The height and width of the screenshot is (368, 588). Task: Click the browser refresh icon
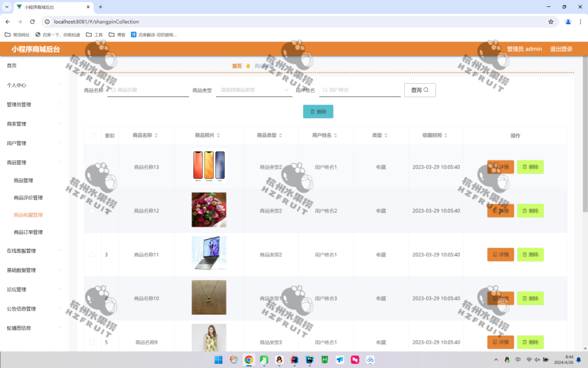[x=33, y=21]
